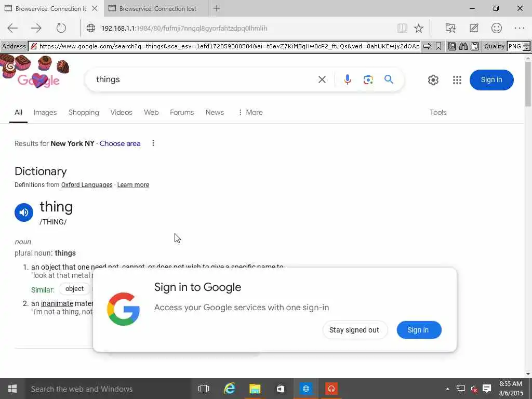Start voice search with microphone icon
The height and width of the screenshot is (399, 532).
click(347, 79)
